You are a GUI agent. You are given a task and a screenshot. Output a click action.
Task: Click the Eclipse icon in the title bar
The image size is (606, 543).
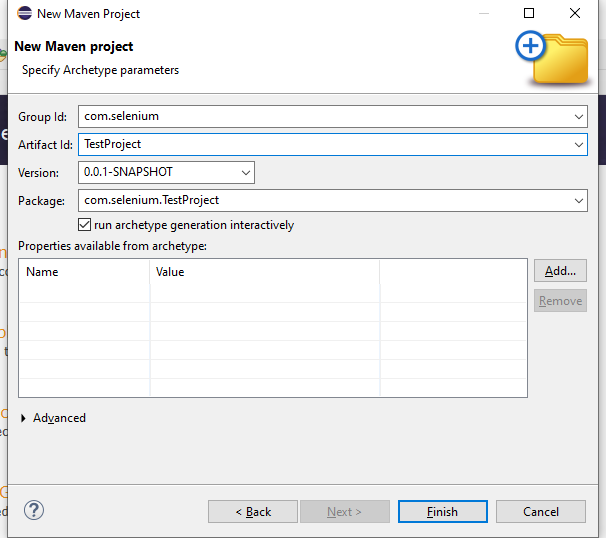coord(24,14)
